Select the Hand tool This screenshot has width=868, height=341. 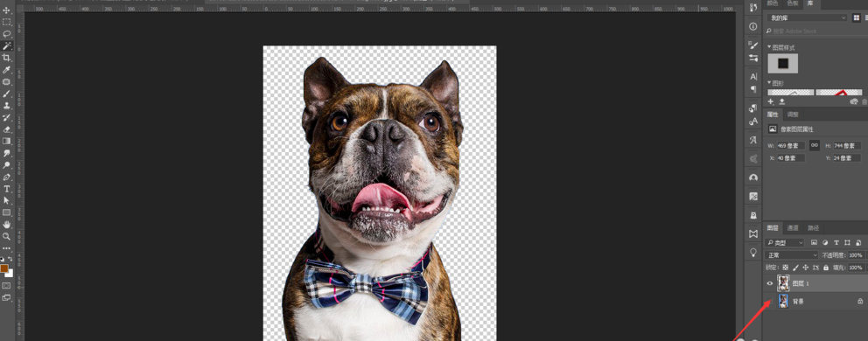(x=7, y=224)
